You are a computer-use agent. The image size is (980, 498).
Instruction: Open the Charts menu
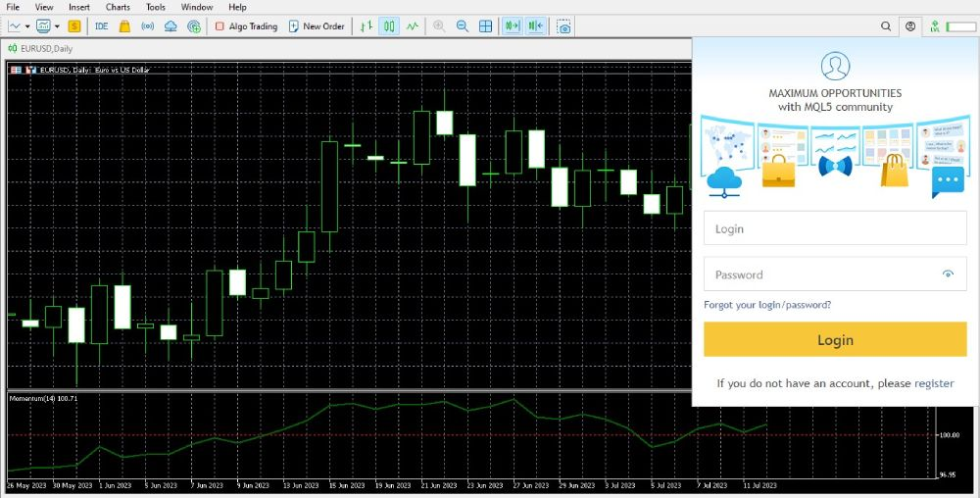coord(118,7)
